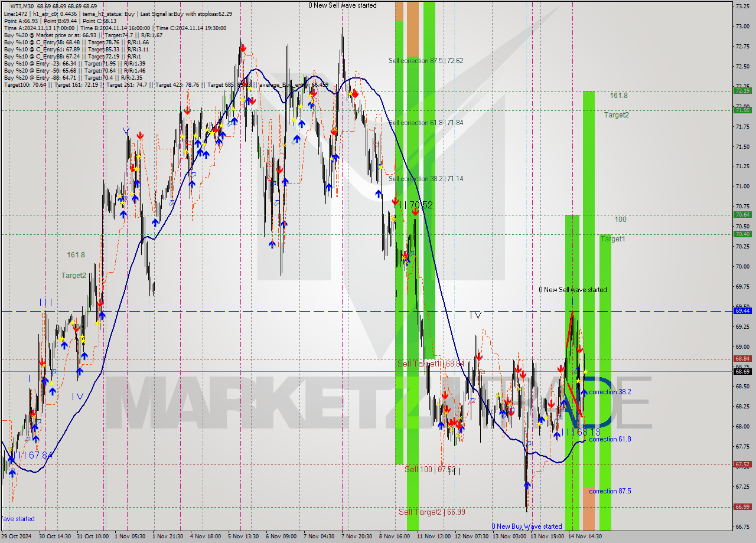
Task: Click the '8 Nov 16:00' time axis label
Action: click(x=394, y=537)
